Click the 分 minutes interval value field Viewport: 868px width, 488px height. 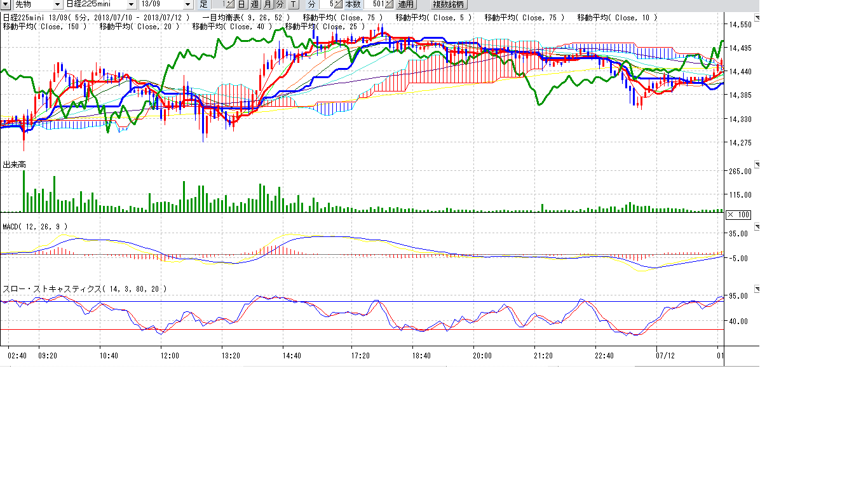327,4
